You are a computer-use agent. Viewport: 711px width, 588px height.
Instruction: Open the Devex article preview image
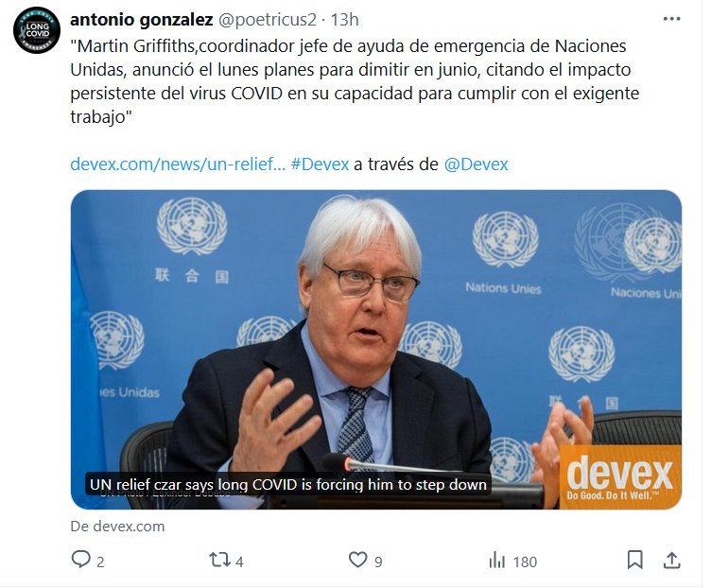tap(376, 349)
